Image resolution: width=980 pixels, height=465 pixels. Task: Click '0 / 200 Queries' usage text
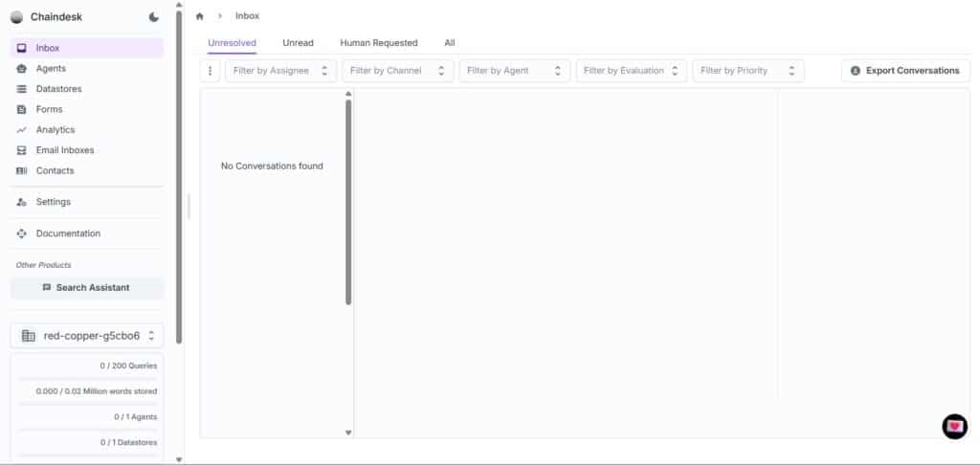click(x=128, y=365)
